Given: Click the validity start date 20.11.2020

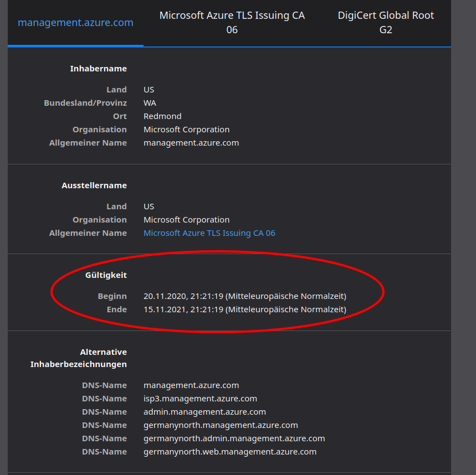Looking at the screenshot, I should (x=245, y=296).
